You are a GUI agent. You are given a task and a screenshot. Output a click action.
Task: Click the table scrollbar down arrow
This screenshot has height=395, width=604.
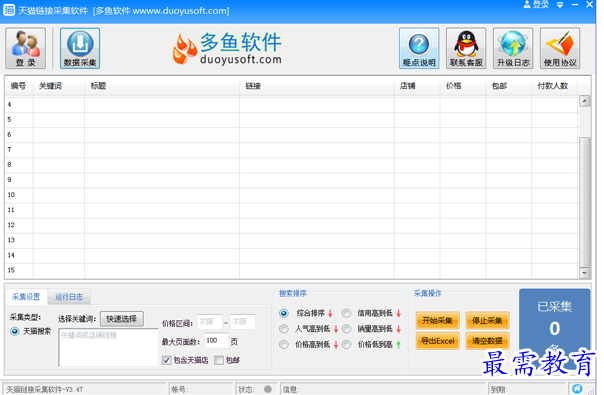(x=585, y=273)
